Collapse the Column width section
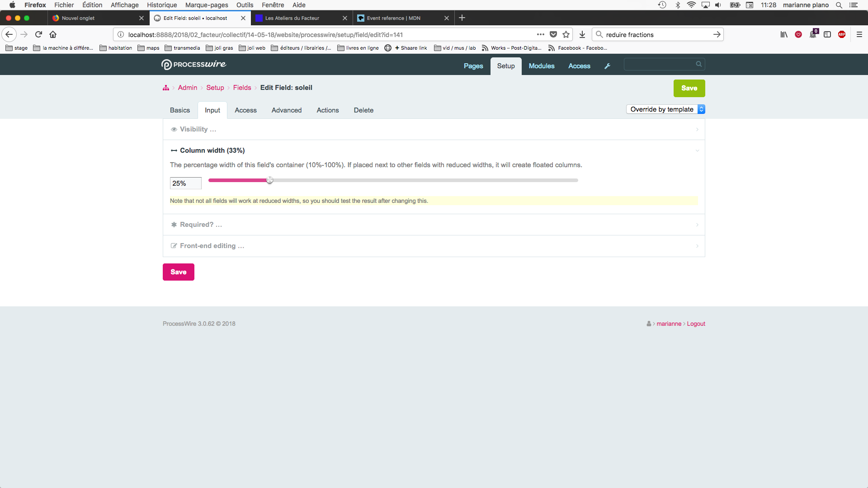 point(212,150)
